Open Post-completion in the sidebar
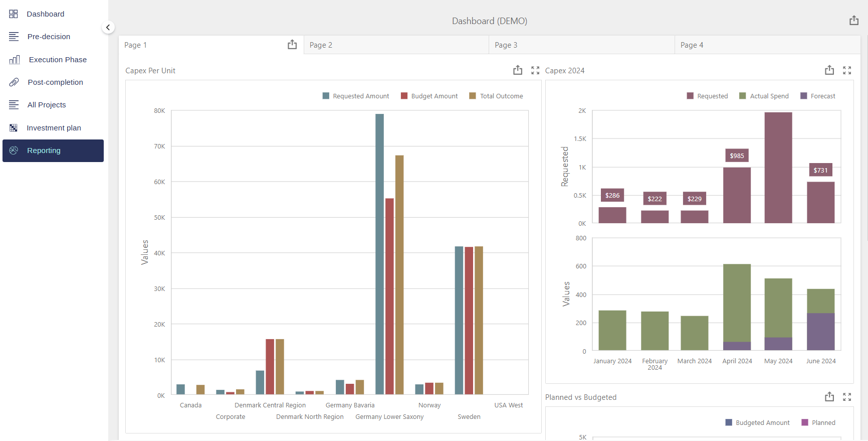Screen dimensions: 868x441 [53, 82]
